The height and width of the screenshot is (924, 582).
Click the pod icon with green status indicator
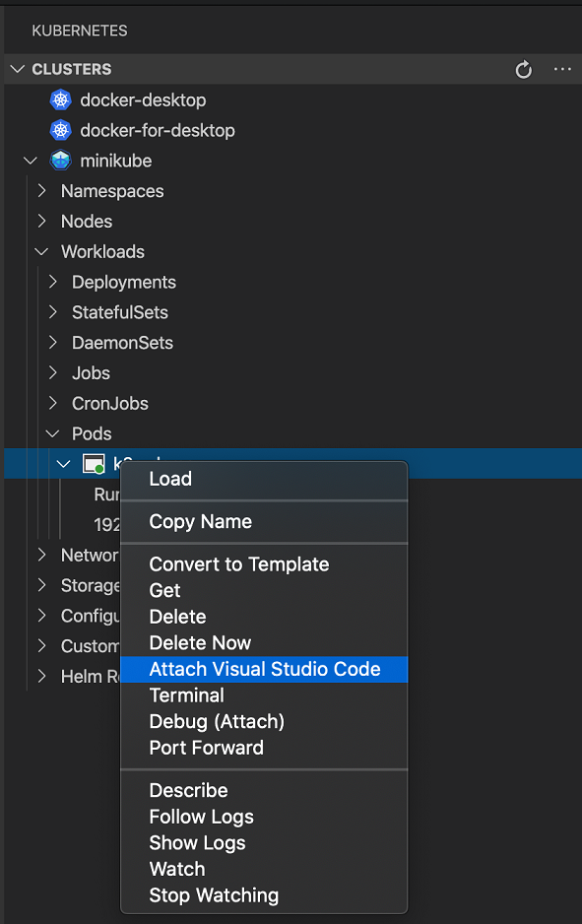(94, 463)
